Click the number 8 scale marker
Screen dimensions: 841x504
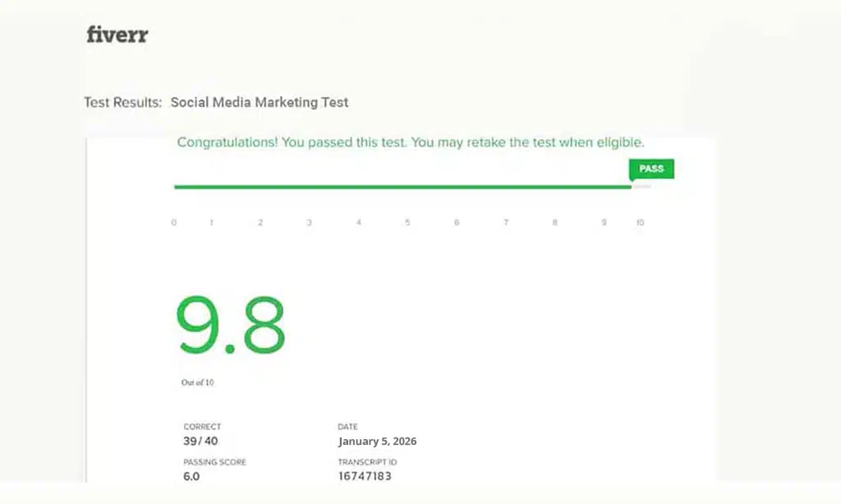click(555, 222)
